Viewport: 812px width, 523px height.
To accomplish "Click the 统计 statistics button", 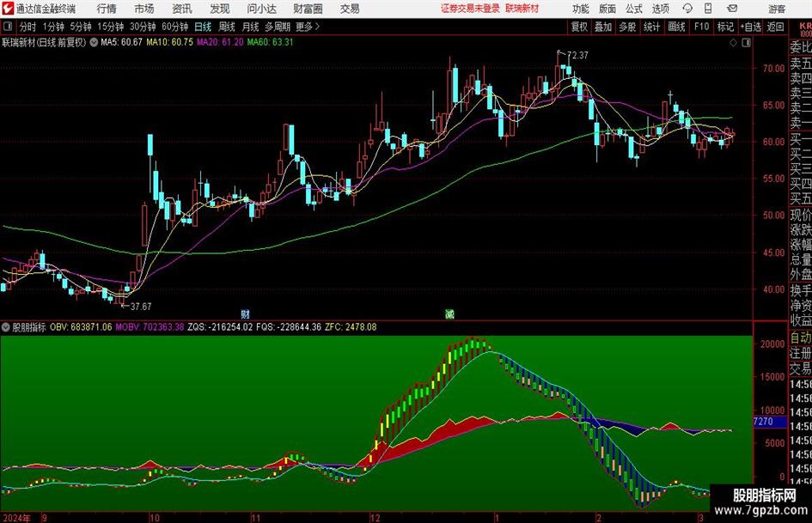I will [651, 27].
